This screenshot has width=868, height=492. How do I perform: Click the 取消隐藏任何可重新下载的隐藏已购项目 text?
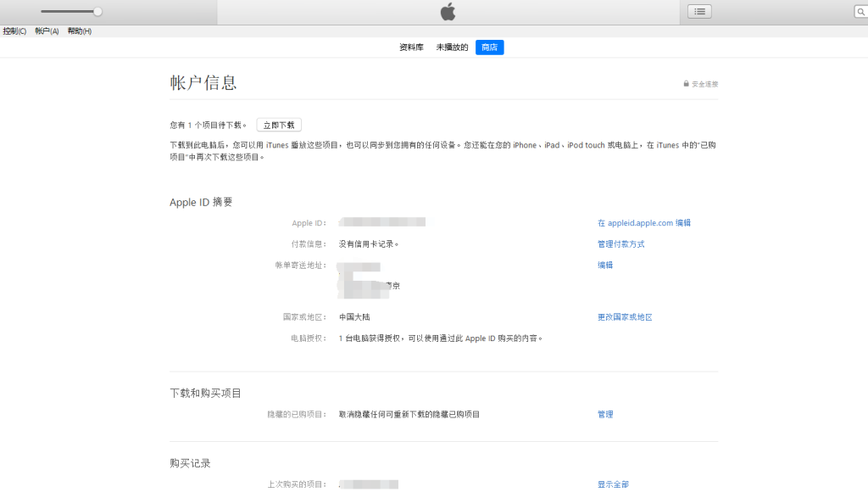pos(409,414)
